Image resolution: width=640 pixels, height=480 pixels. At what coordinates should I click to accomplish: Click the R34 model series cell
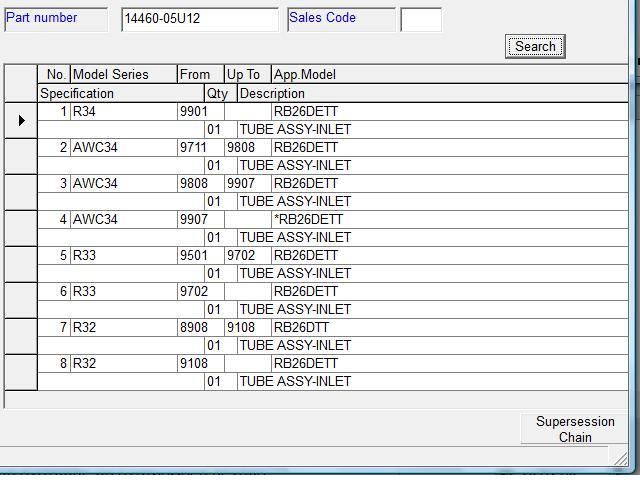(x=123, y=111)
